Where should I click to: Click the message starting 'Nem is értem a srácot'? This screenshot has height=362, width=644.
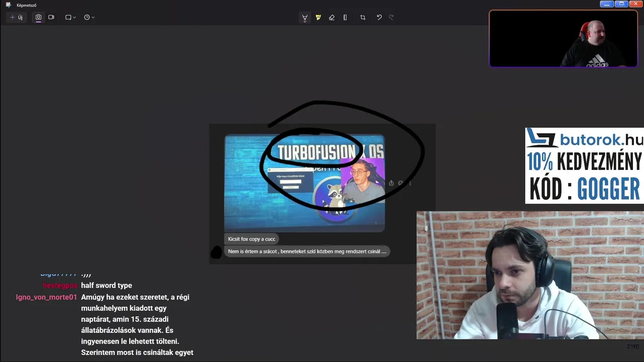(x=307, y=251)
